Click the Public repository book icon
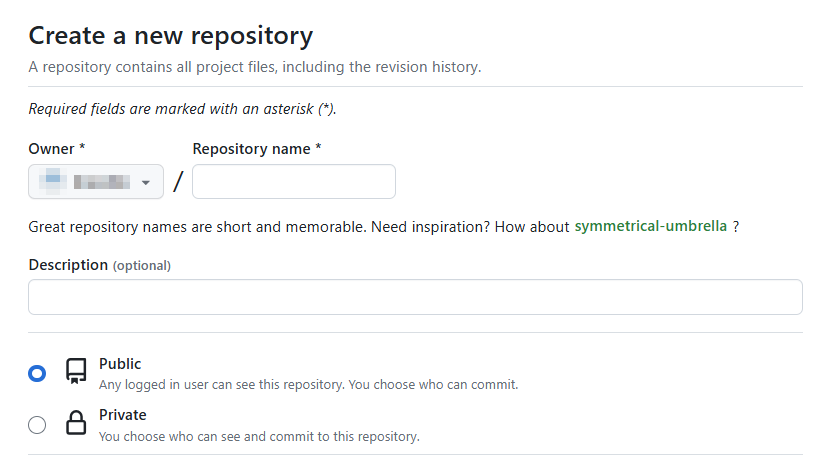The image size is (829, 469). click(76, 372)
